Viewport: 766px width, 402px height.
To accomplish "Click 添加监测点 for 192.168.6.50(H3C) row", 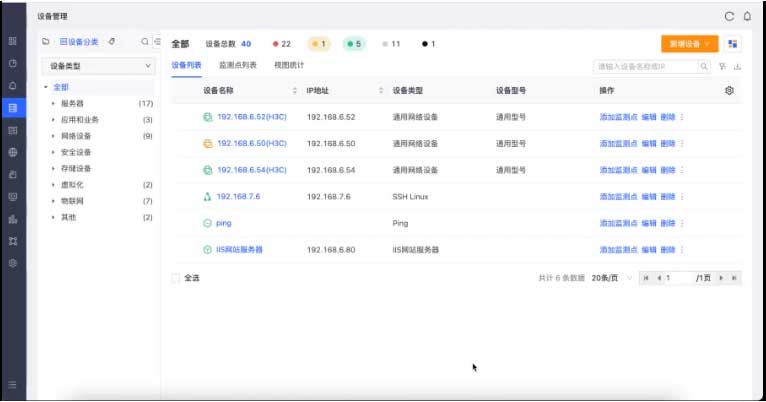I will pyautogui.click(x=618, y=144).
